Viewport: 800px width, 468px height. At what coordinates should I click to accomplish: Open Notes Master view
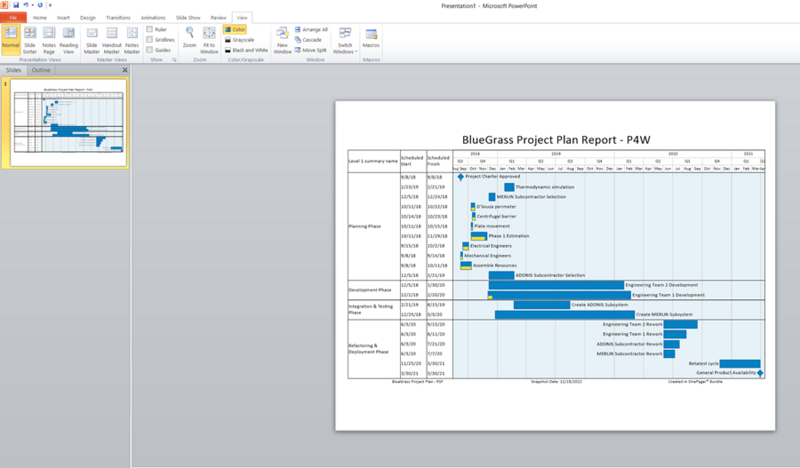(x=132, y=40)
